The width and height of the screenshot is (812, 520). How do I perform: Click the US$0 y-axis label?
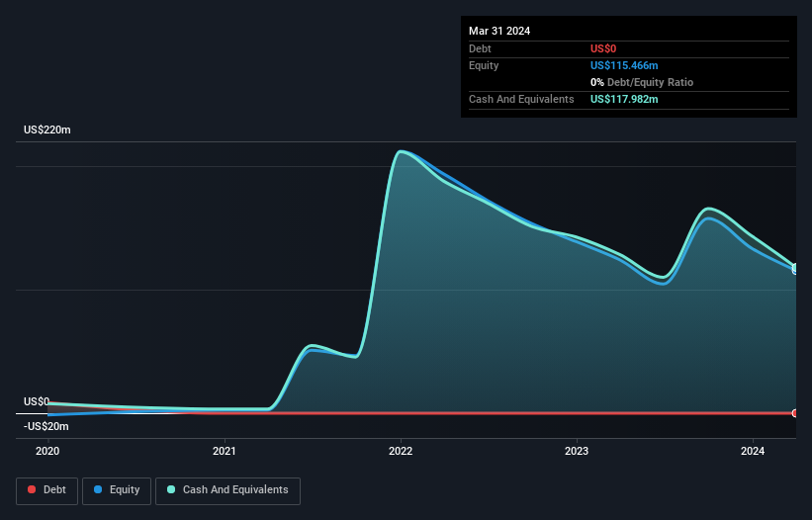37,401
